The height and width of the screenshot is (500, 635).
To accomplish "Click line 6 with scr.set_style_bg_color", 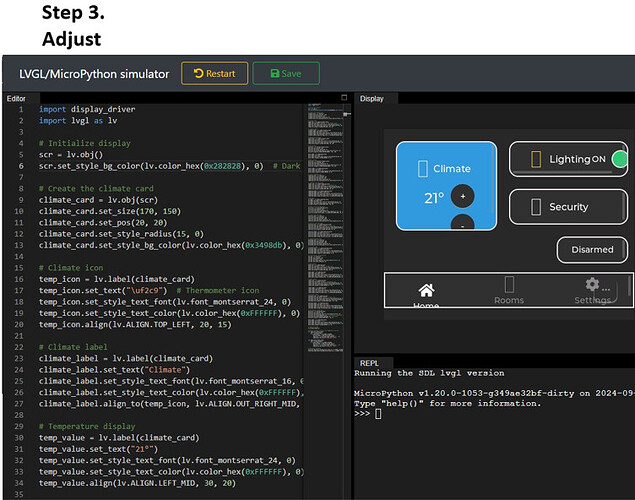I will (x=170, y=166).
